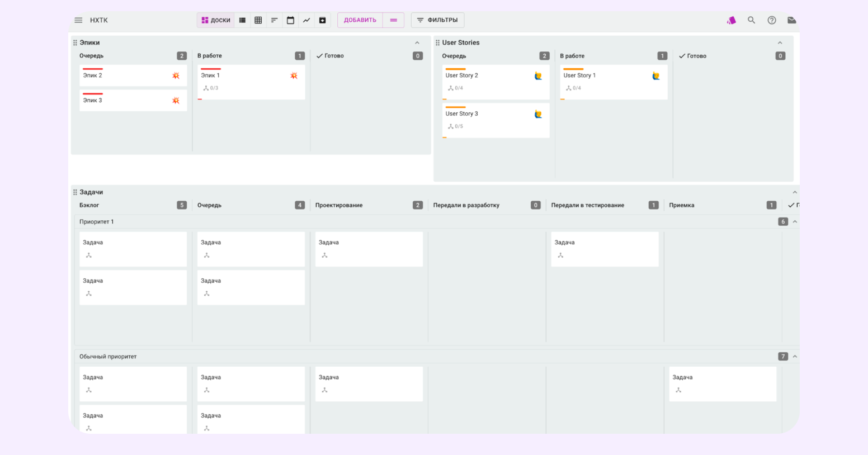Click the Обычный приоритет swimlane label

point(108,357)
